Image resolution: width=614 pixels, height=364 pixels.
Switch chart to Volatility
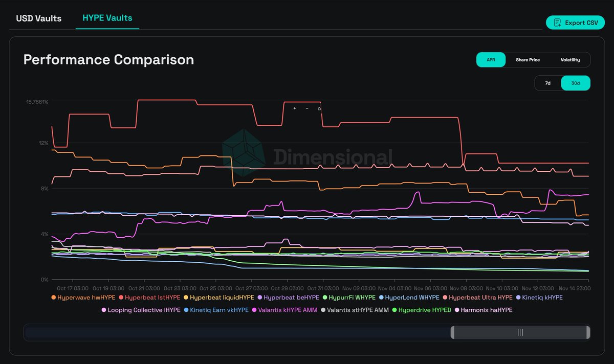(570, 60)
